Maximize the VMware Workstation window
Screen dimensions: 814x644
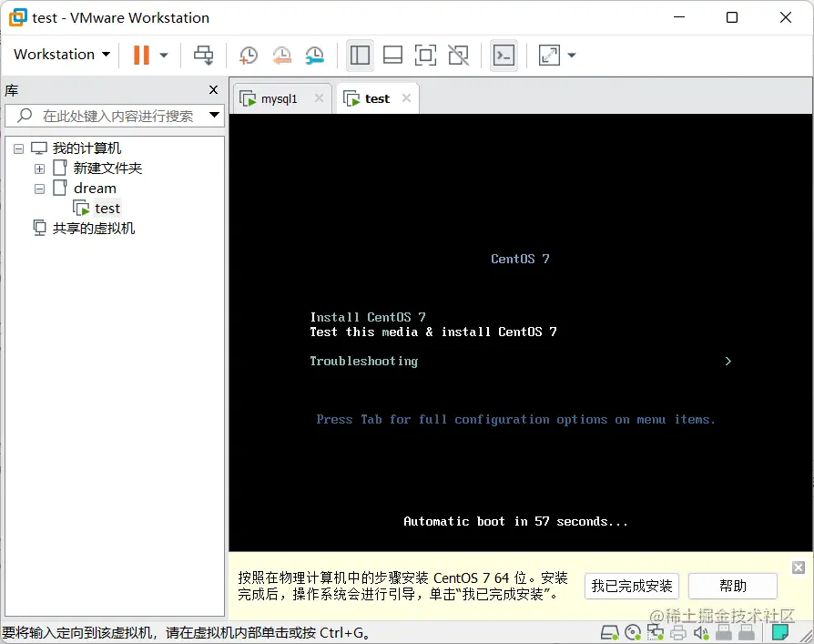732,17
